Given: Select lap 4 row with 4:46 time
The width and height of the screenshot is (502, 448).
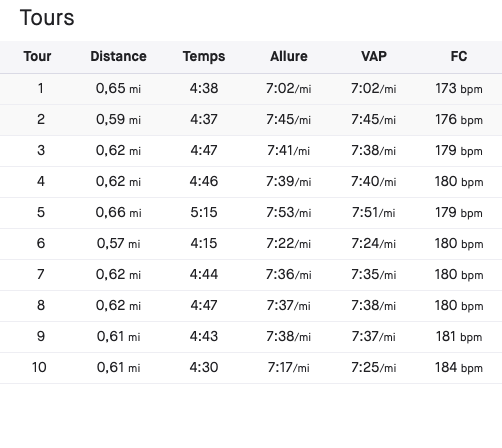Looking at the screenshot, I should pyautogui.click(x=251, y=182).
